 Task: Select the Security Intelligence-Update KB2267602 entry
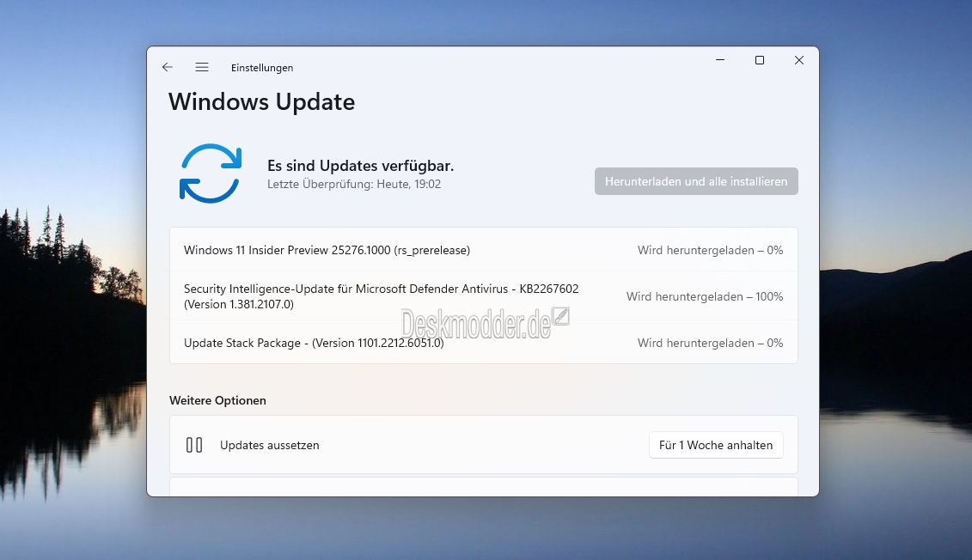pos(484,296)
